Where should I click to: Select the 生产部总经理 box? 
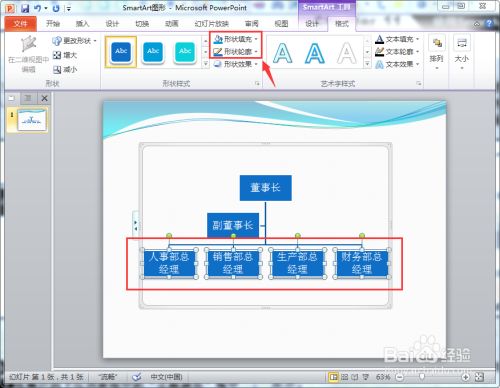(x=297, y=263)
